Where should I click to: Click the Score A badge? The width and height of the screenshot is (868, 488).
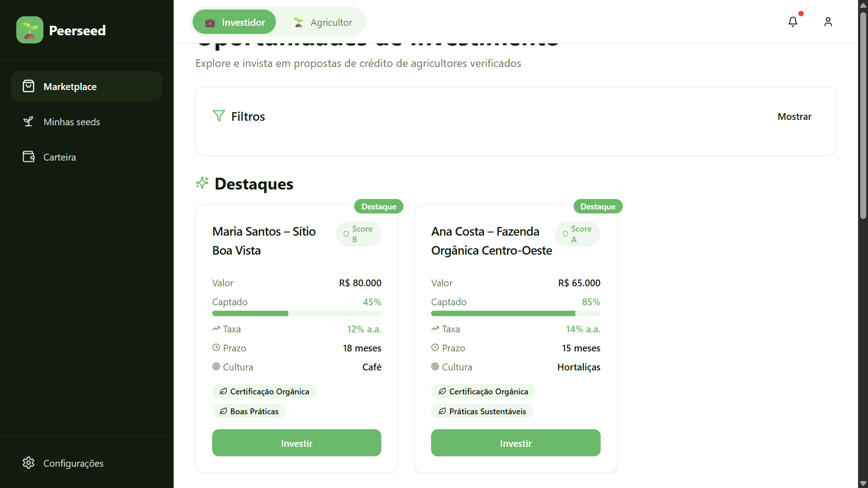point(577,234)
